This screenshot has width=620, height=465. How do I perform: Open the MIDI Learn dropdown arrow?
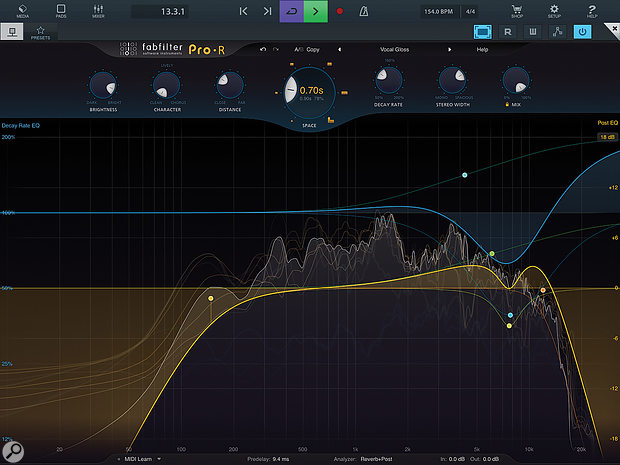pos(159,459)
